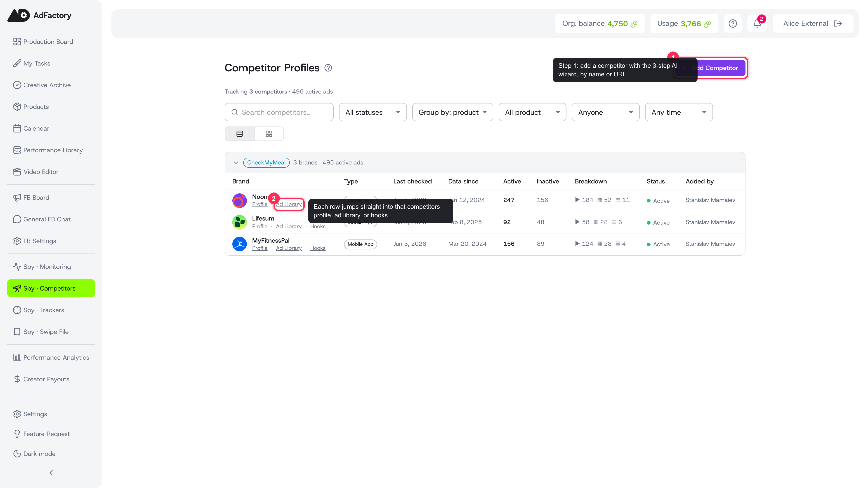Click the Active column header
This screenshot has height=488, width=868.
[512, 181]
